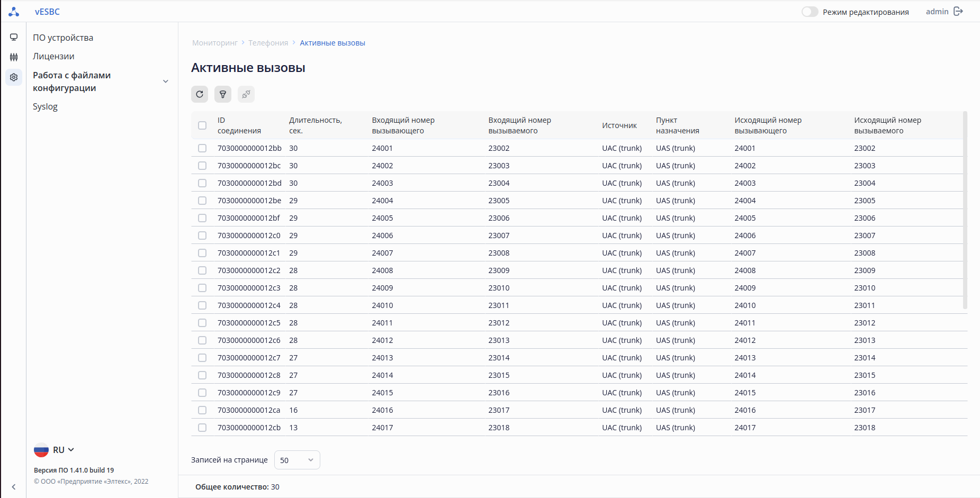Open the monitoring sidebar icon

[x=14, y=37]
